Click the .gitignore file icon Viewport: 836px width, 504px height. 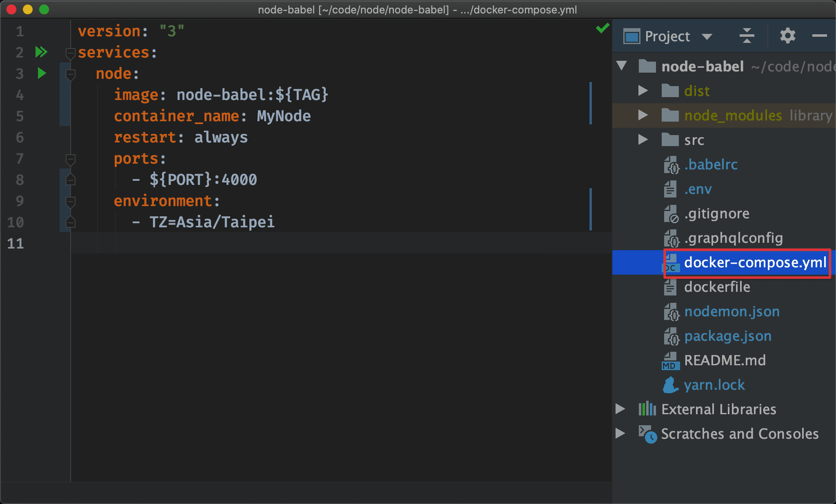click(671, 214)
